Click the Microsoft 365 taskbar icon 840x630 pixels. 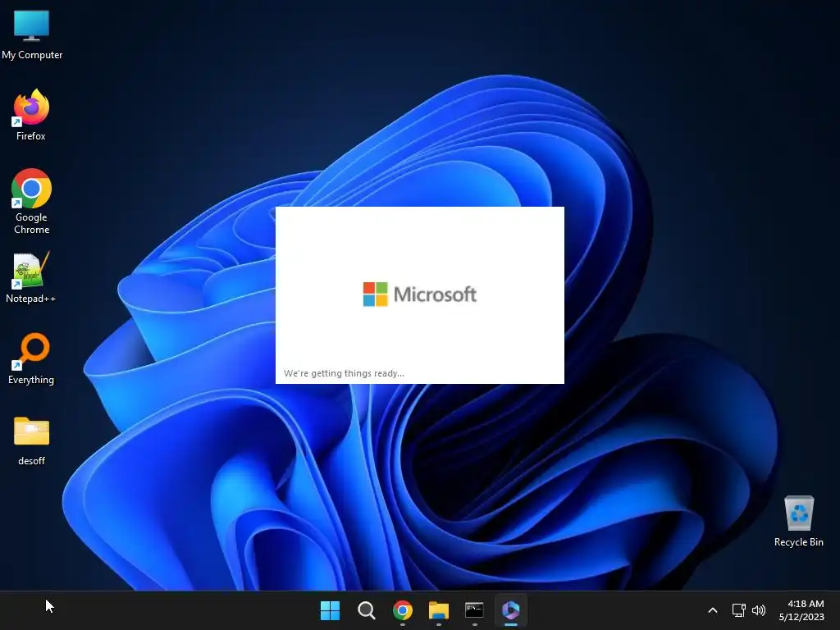(x=510, y=610)
